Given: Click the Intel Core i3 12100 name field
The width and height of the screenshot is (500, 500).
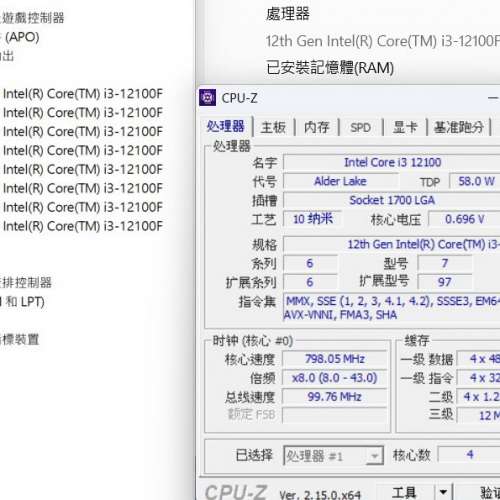Looking at the screenshot, I should point(392,163).
